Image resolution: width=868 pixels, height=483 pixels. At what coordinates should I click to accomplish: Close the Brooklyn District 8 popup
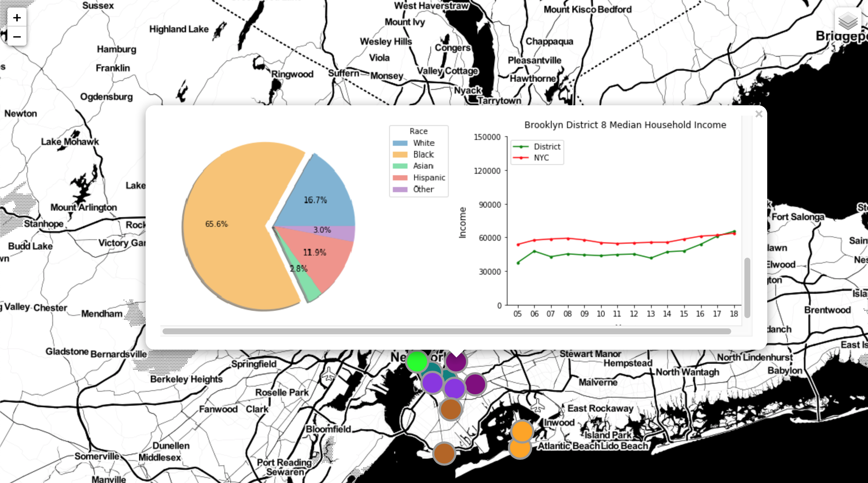point(758,114)
